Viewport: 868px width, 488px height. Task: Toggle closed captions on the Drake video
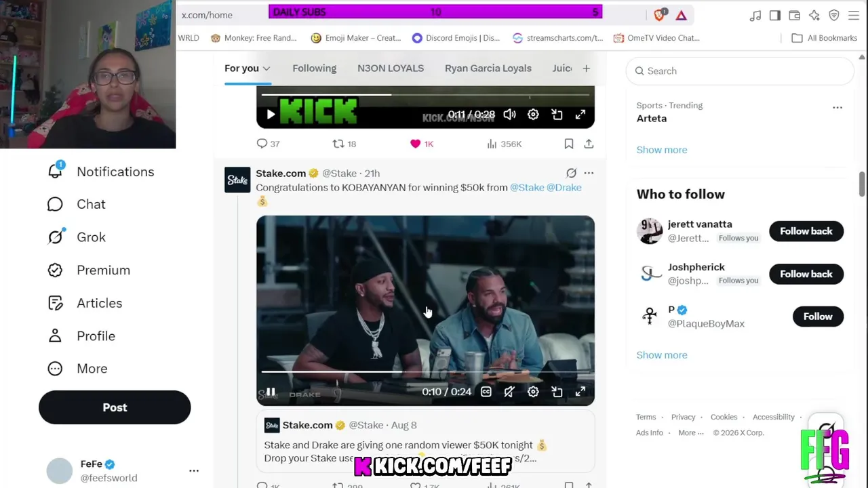click(486, 392)
